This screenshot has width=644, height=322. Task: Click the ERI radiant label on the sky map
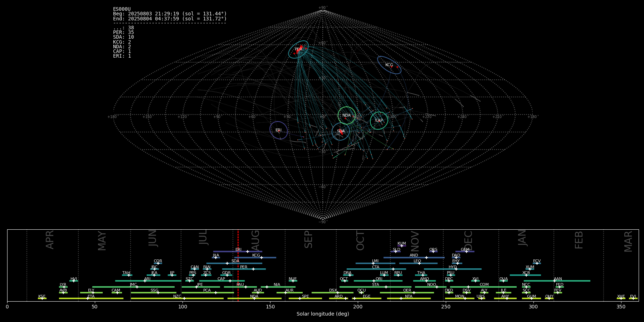(278, 130)
